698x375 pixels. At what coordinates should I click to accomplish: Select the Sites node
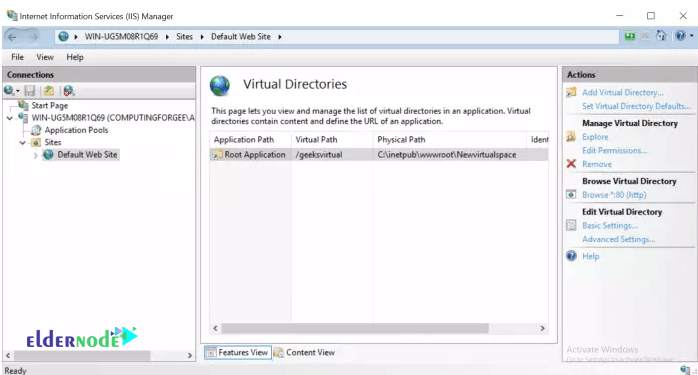[x=53, y=143]
